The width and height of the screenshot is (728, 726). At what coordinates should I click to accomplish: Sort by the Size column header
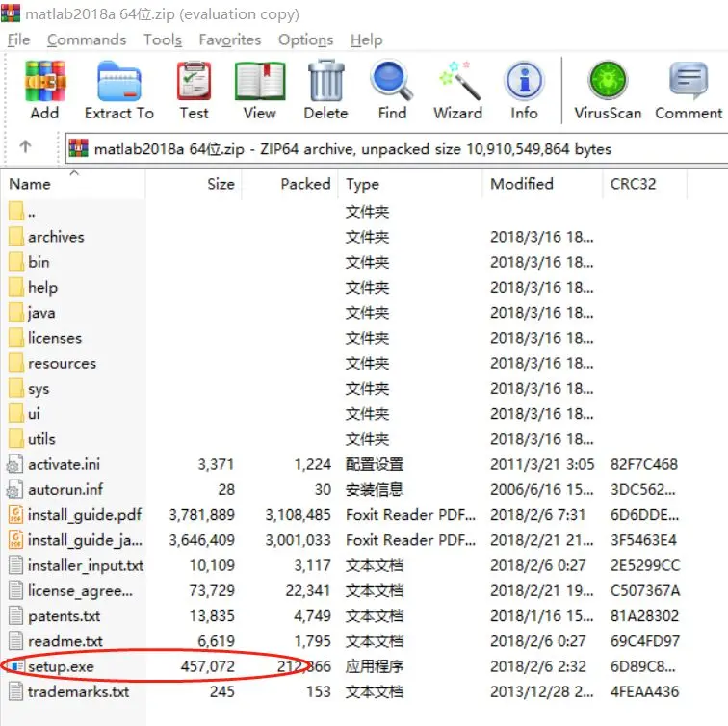(x=194, y=184)
